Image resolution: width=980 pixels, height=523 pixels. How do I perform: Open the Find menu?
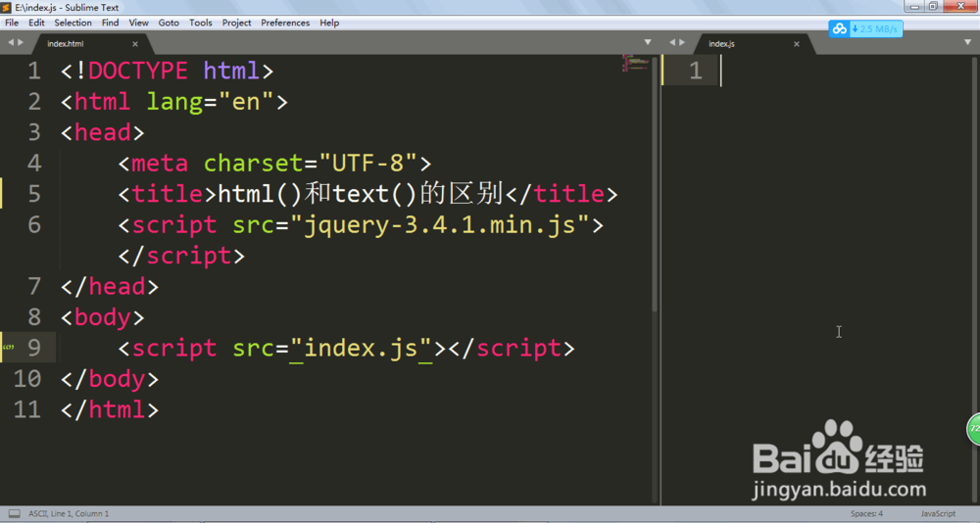(110, 23)
